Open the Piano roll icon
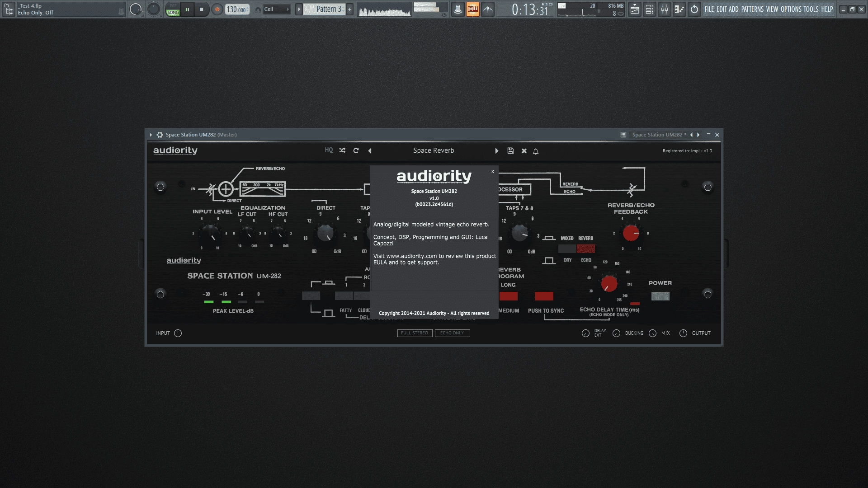This screenshot has width=868, height=488. point(679,9)
